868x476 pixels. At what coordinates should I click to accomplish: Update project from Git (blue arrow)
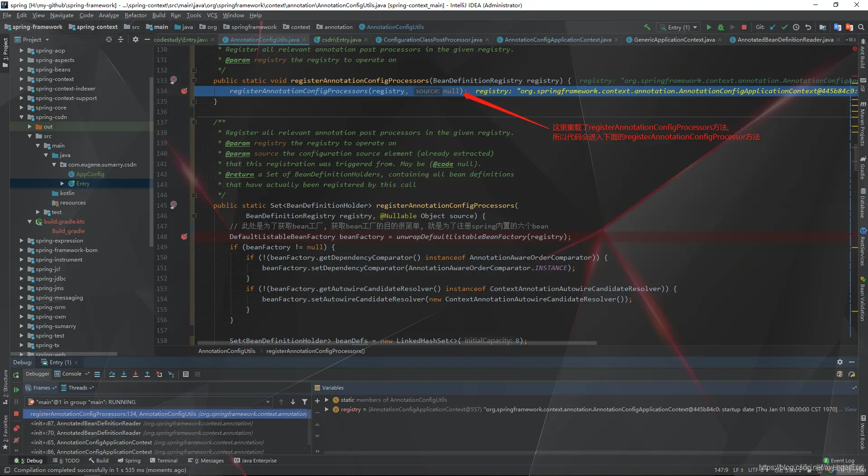coord(773,27)
